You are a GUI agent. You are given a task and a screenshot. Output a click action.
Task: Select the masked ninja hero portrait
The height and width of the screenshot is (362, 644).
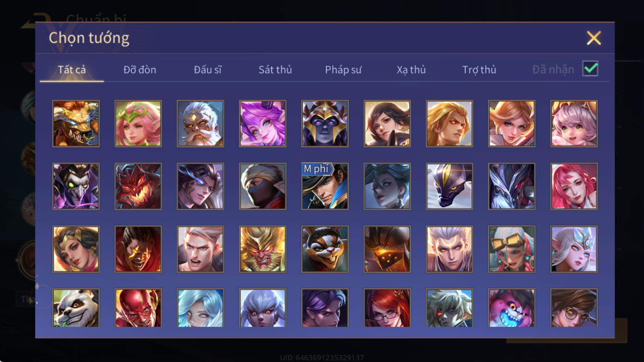[x=262, y=186]
